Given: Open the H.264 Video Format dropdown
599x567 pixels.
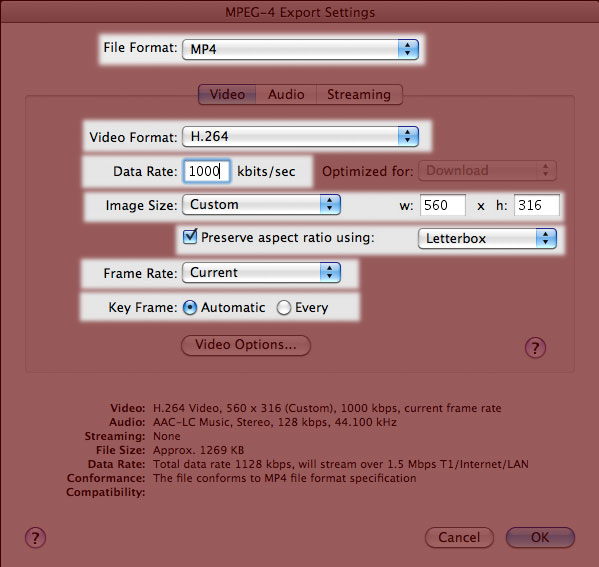Looking at the screenshot, I should [x=300, y=136].
